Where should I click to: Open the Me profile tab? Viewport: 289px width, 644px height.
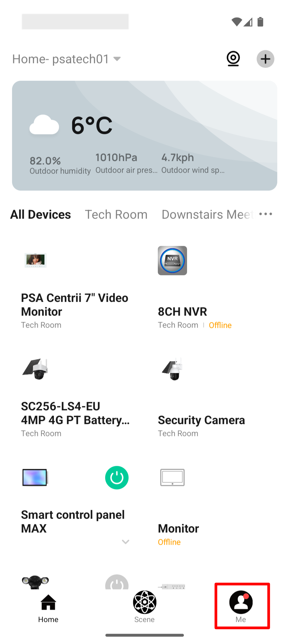[x=241, y=606]
